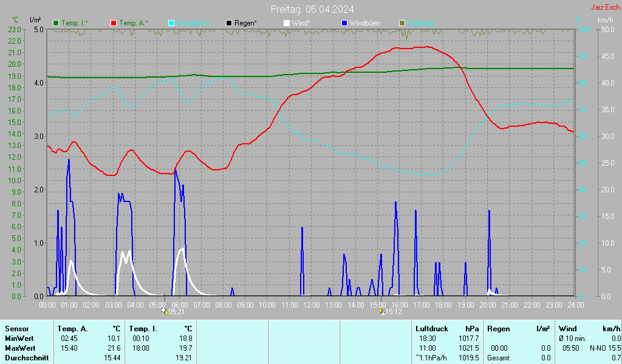Select the 'Temp. I.*' legend label
Screen dimensions: 622x364
point(75,24)
